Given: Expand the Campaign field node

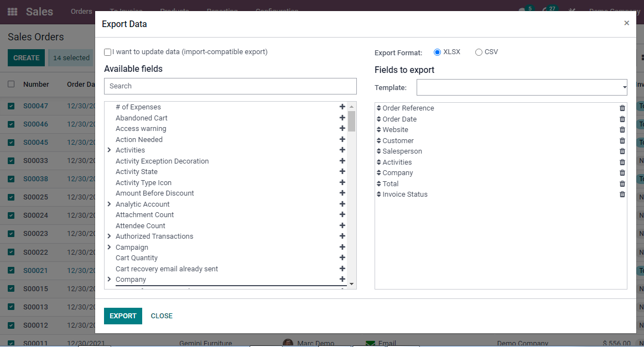Looking at the screenshot, I should pyautogui.click(x=110, y=248).
